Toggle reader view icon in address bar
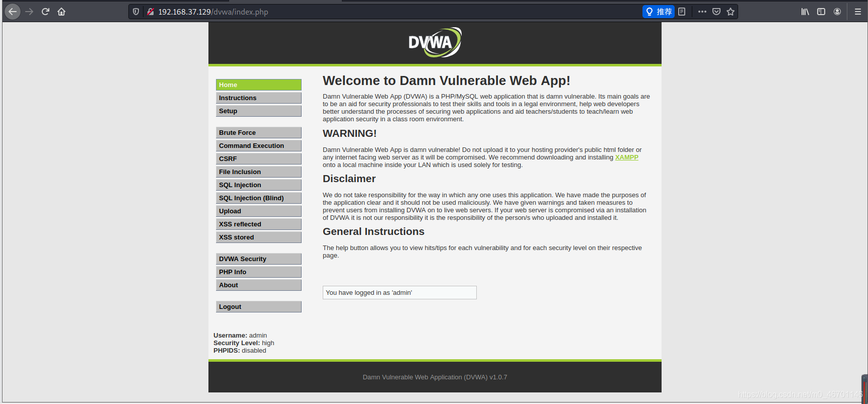 [x=682, y=12]
